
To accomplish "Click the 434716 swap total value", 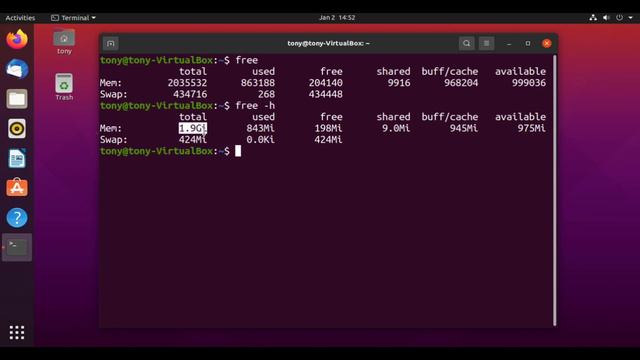I will coord(190,94).
